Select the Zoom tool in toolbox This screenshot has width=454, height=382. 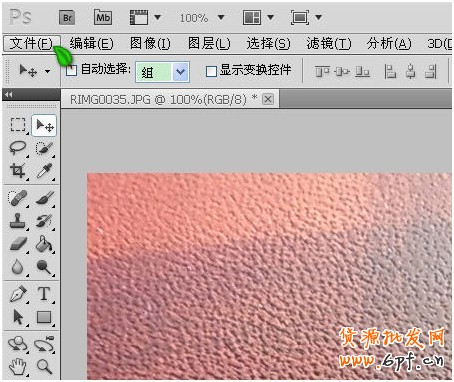[44, 366]
